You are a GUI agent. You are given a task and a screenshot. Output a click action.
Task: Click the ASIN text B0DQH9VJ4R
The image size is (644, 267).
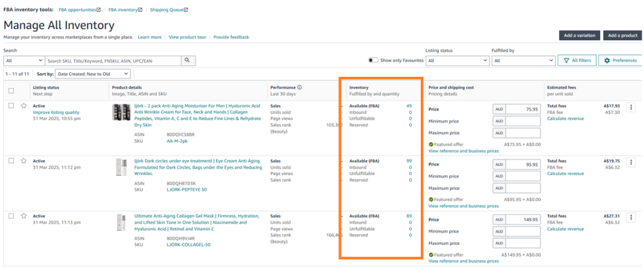(x=181, y=238)
